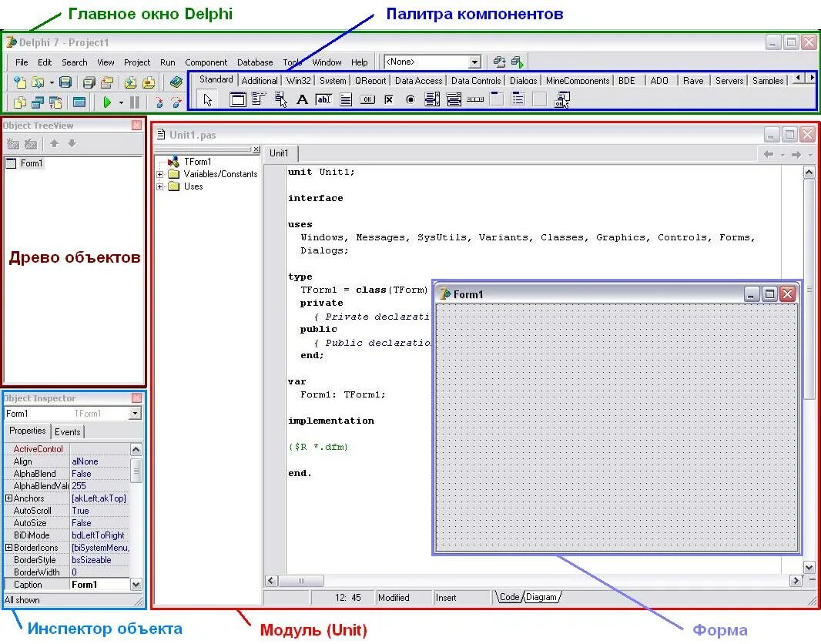Open the File menu
This screenshot has height=644, width=821.
tap(22, 62)
